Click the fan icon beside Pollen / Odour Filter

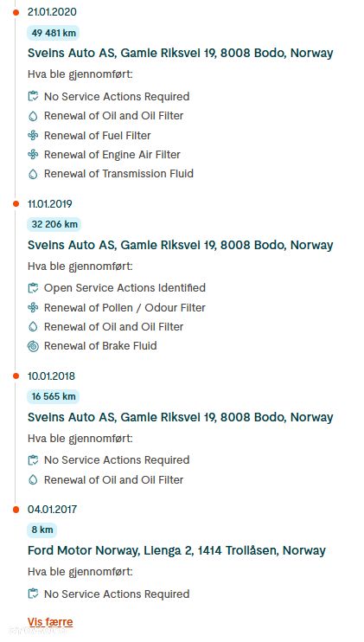tap(33, 307)
